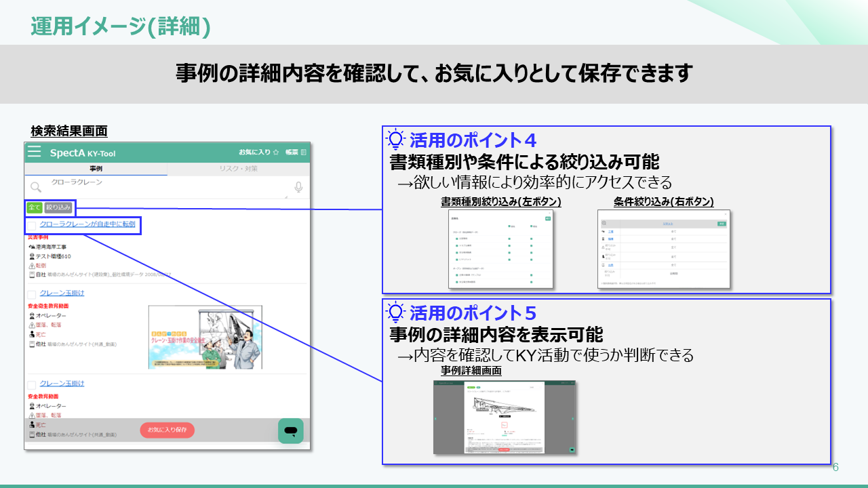Screen dimensions: 868x488
Task: Check the box for クローラクレーンが自走中に転倒
Action: 32,226
